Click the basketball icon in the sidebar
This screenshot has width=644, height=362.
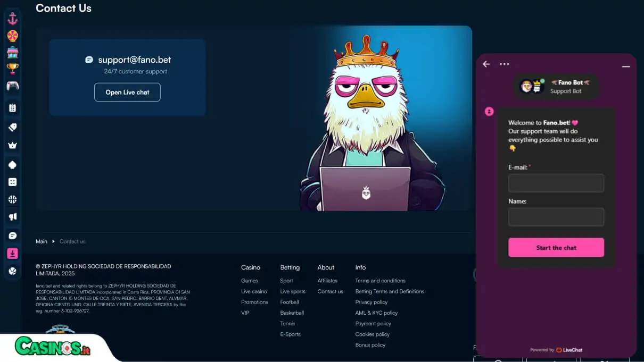pos(12,199)
